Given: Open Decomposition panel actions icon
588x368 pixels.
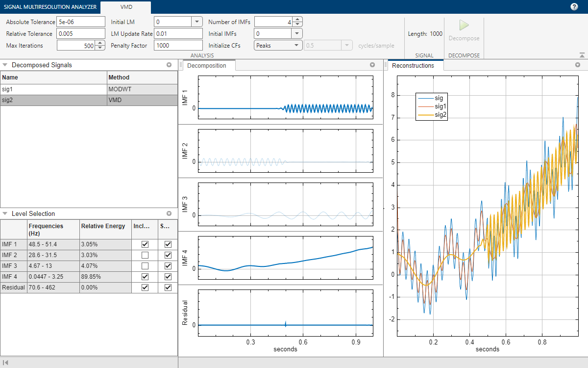Looking at the screenshot, I should click(x=372, y=65).
